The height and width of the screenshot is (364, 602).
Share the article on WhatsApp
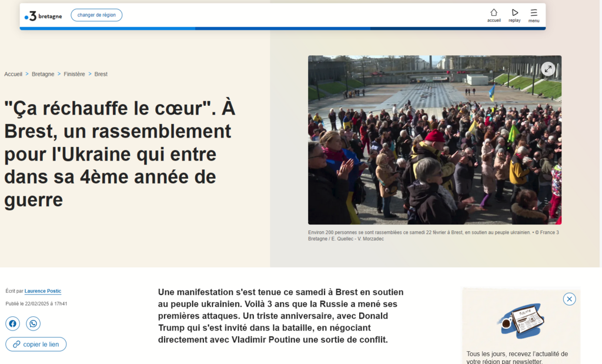[x=34, y=323]
